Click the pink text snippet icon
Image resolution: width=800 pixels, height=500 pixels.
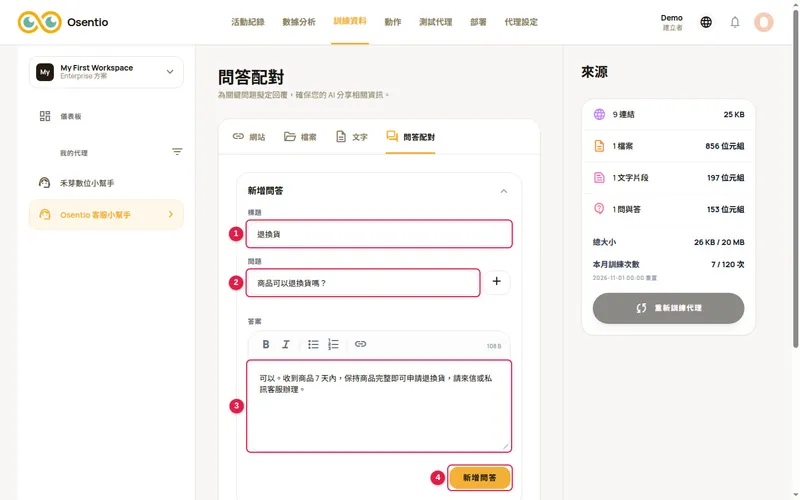(599, 178)
